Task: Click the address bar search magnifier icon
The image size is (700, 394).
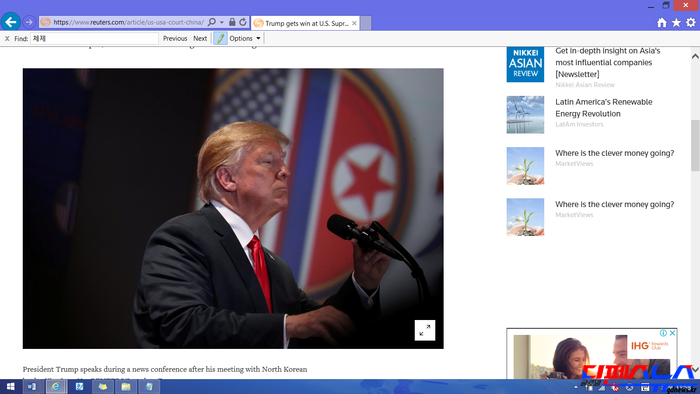Action: (212, 22)
